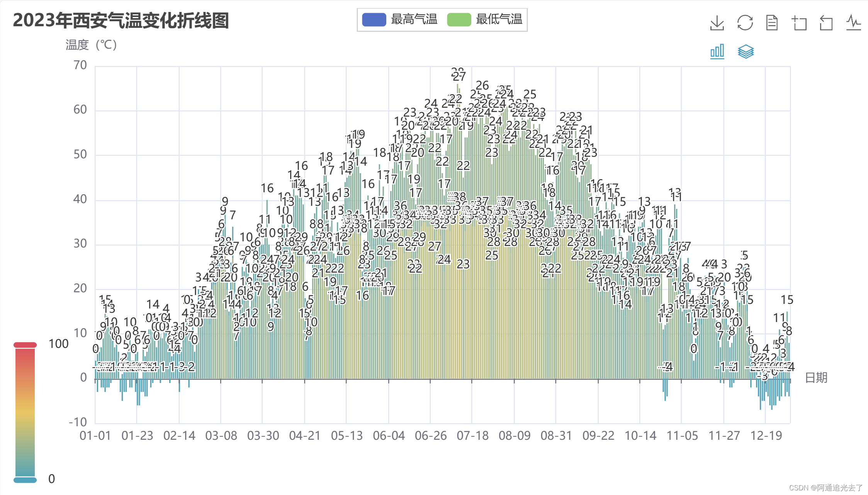Click the visual map color gradient bar
868x495 pixels.
click(x=25, y=412)
